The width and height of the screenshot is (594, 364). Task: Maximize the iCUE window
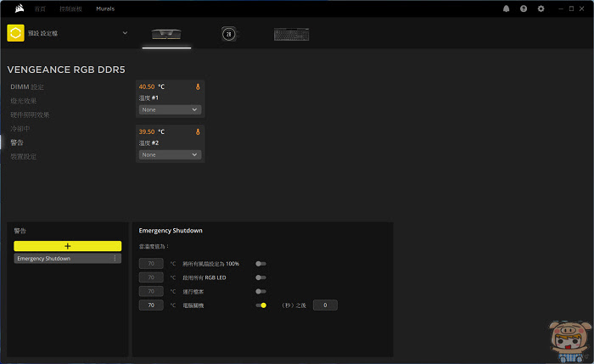coord(571,8)
